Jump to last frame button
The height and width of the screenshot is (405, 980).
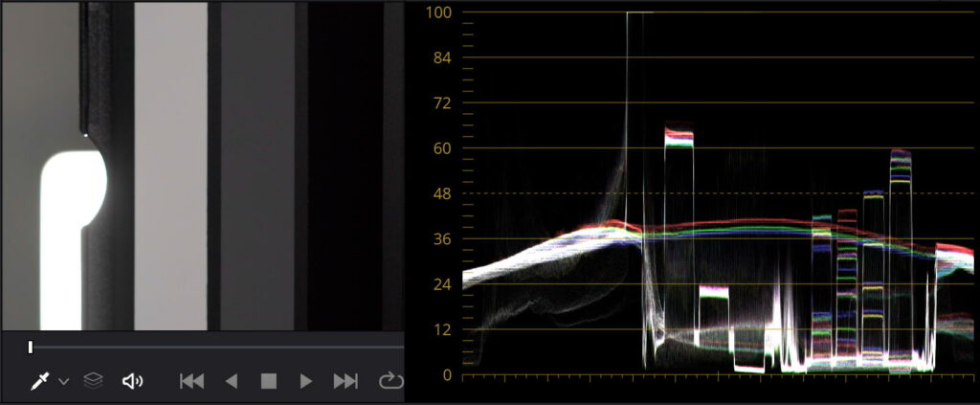pos(345,381)
